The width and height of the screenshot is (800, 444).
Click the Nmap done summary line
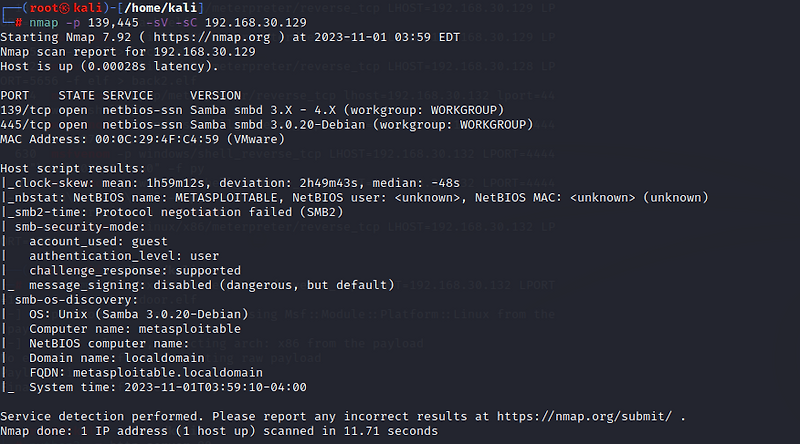[218, 431]
